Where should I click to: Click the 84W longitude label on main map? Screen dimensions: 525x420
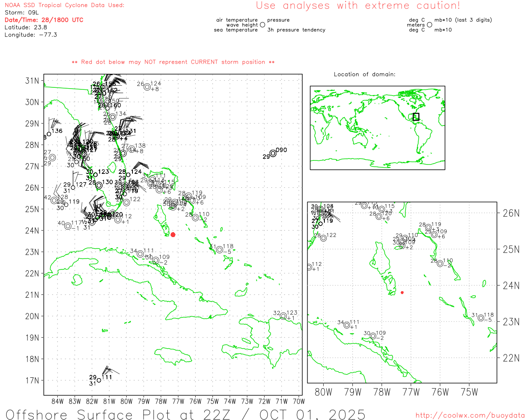[57, 401]
